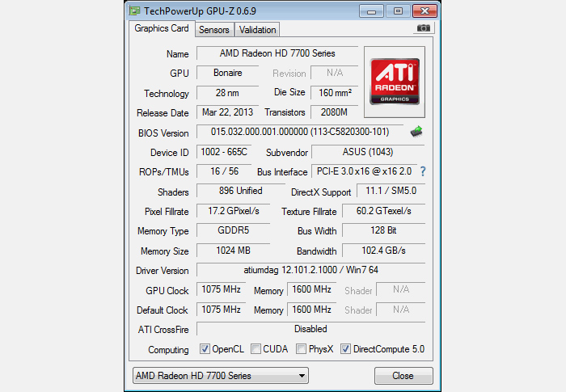Open the graphics card selection dropdown
This screenshot has width=566, height=392.
click(x=220, y=376)
